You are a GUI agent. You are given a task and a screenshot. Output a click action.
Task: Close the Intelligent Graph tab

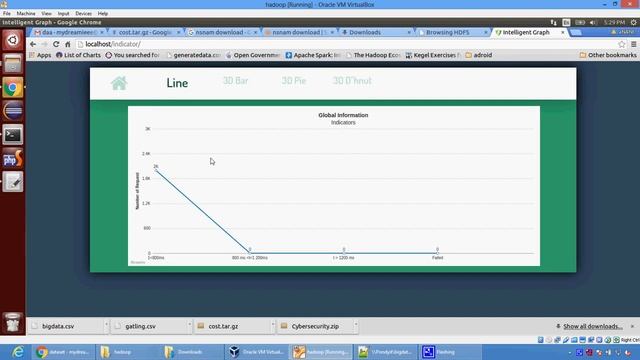pos(563,32)
